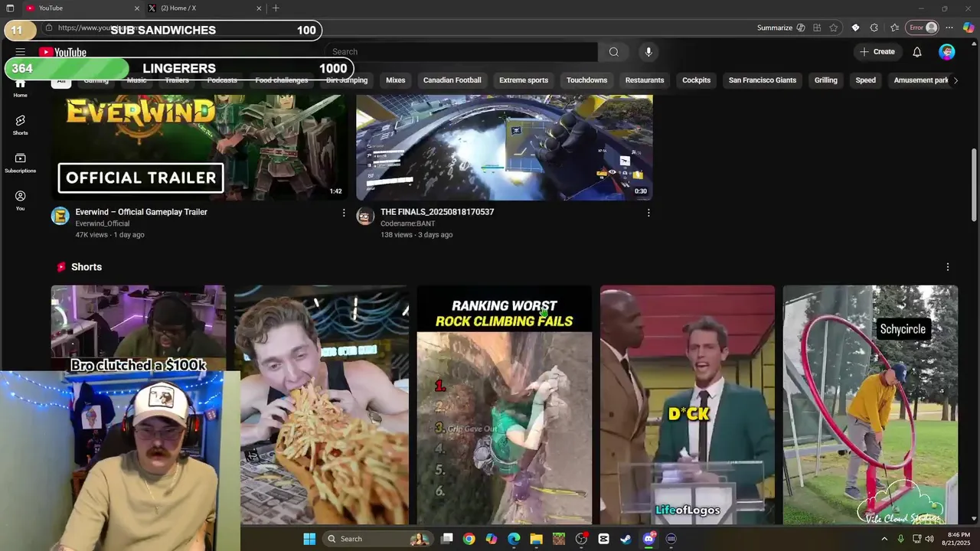
Task: Open the YouTube hamburger guide menu
Action: [21, 52]
